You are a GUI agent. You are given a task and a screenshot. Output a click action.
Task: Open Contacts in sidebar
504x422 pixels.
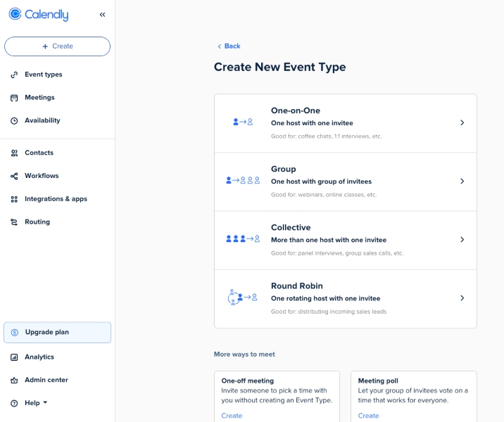coord(39,153)
